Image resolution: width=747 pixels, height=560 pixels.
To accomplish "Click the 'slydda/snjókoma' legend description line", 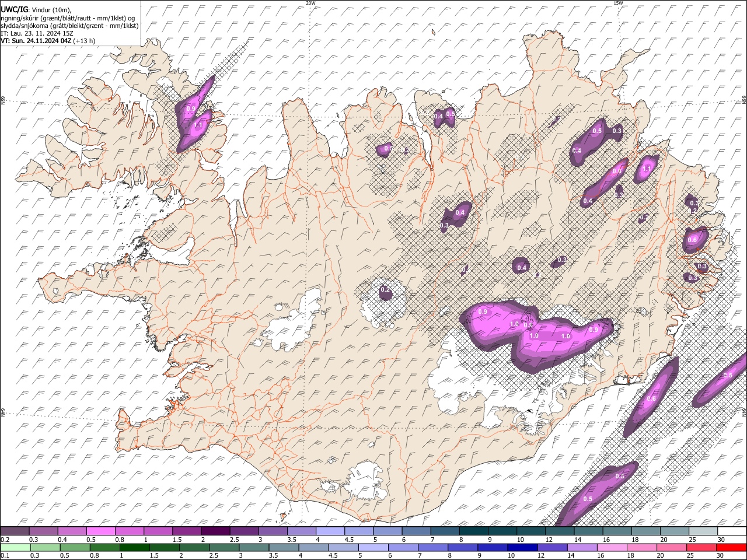I will (x=69, y=26).
